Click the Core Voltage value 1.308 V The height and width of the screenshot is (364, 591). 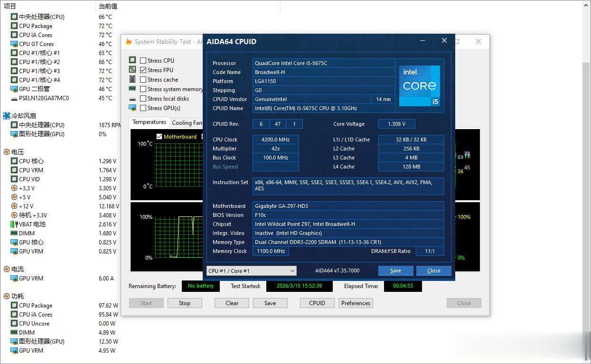(x=397, y=124)
